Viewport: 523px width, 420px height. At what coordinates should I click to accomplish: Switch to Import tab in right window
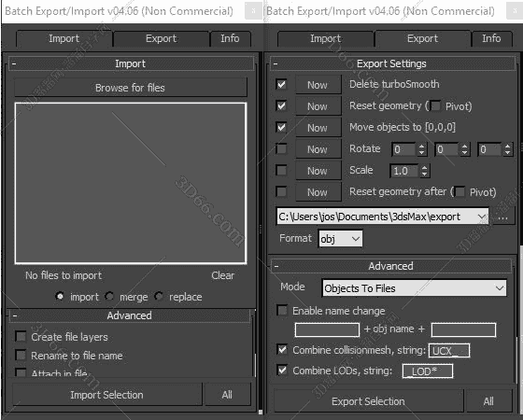tap(326, 38)
